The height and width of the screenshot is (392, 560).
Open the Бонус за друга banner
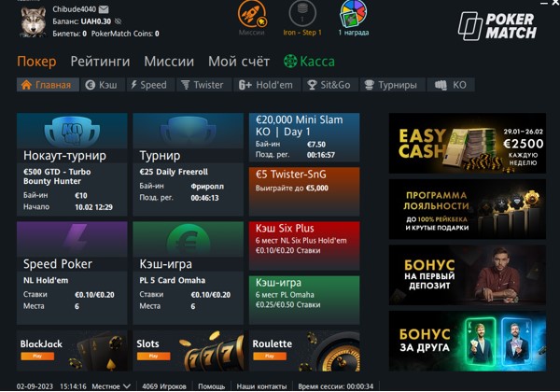coord(468,341)
